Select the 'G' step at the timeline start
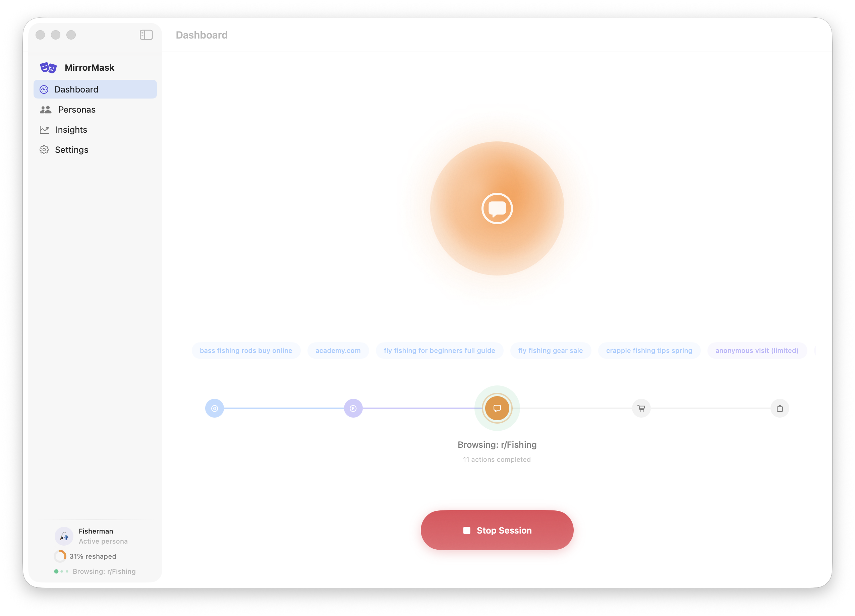 (x=214, y=408)
